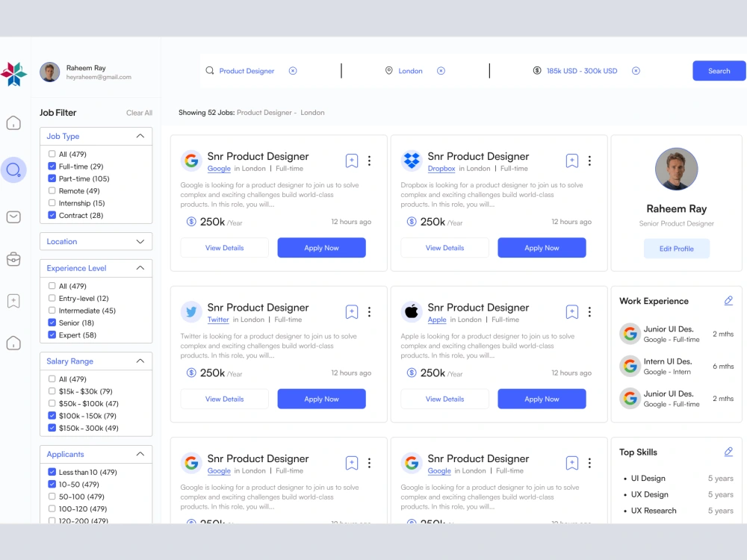Select the highlighted search icon in sidebar
Image resolution: width=747 pixels, height=560 pixels.
coord(13,170)
